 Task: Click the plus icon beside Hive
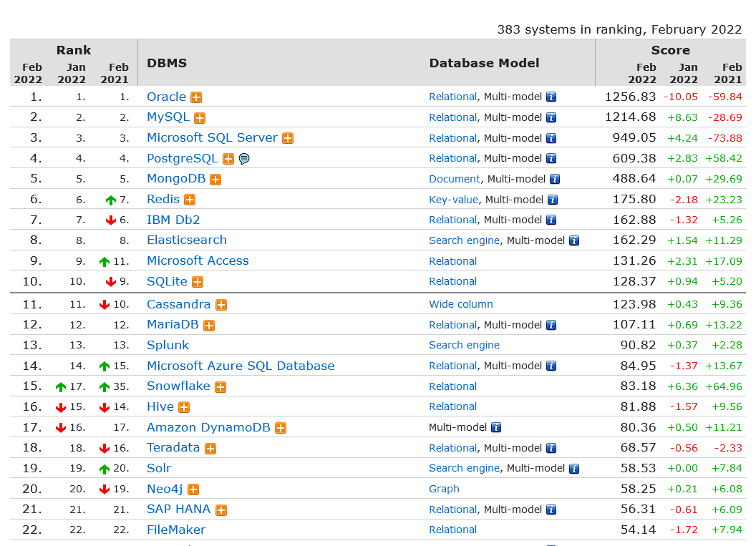pos(184,408)
